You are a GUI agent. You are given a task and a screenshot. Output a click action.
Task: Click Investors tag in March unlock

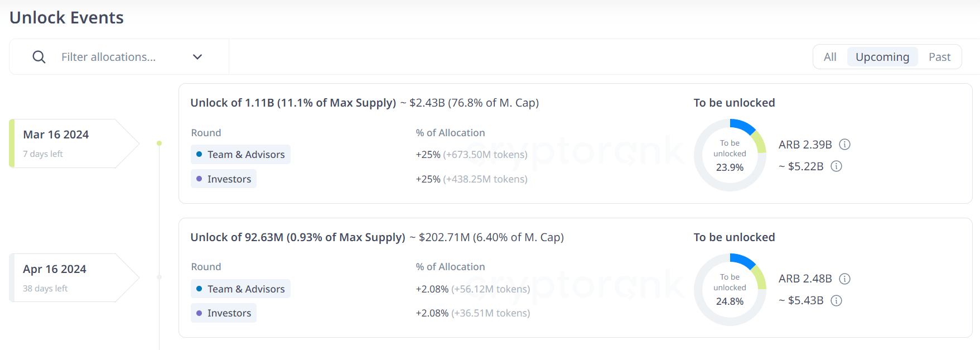point(224,179)
